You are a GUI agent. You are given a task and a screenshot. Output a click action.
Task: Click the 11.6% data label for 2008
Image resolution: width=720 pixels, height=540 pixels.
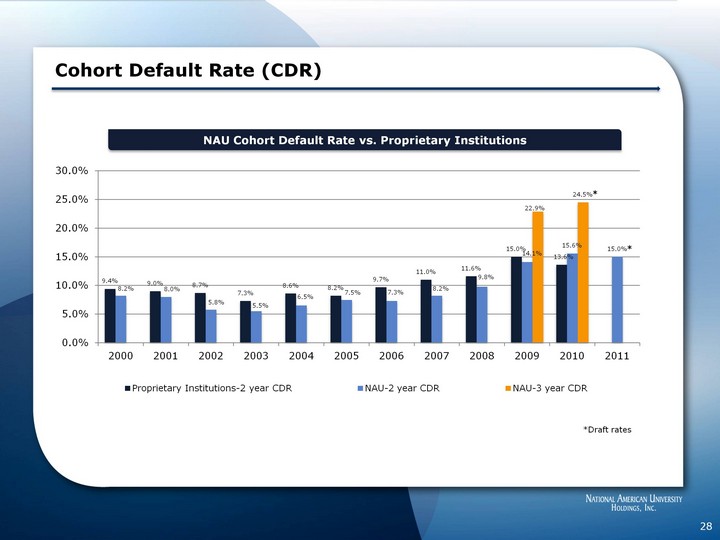(x=471, y=268)
